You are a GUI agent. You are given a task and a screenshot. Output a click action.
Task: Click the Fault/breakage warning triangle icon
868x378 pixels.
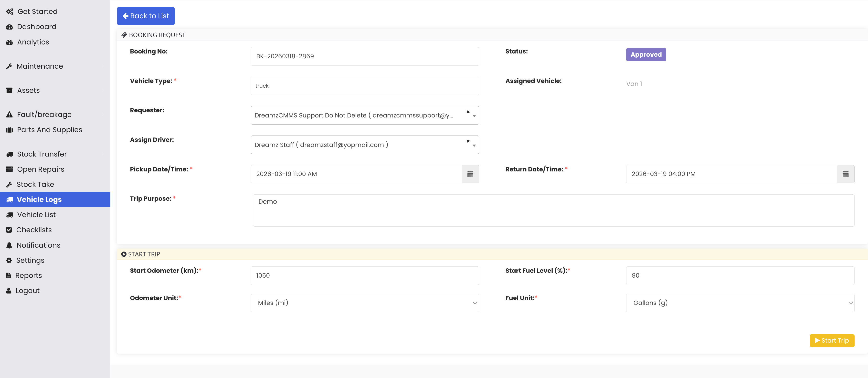click(x=9, y=115)
